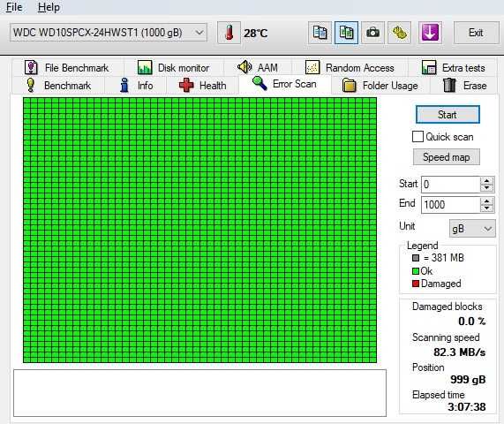Decrease the End value with down arrow
Screen dimensions: 504x424
pos(487,208)
